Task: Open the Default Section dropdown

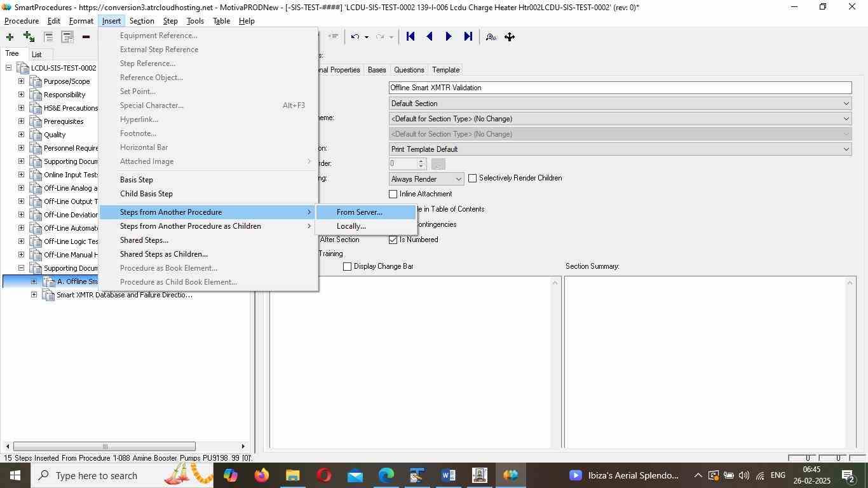Action: 620,104
